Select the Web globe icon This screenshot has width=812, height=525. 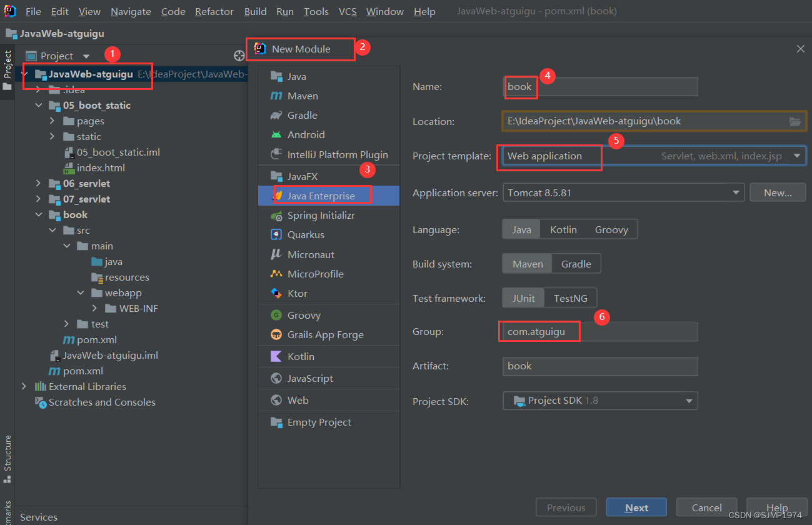click(276, 400)
